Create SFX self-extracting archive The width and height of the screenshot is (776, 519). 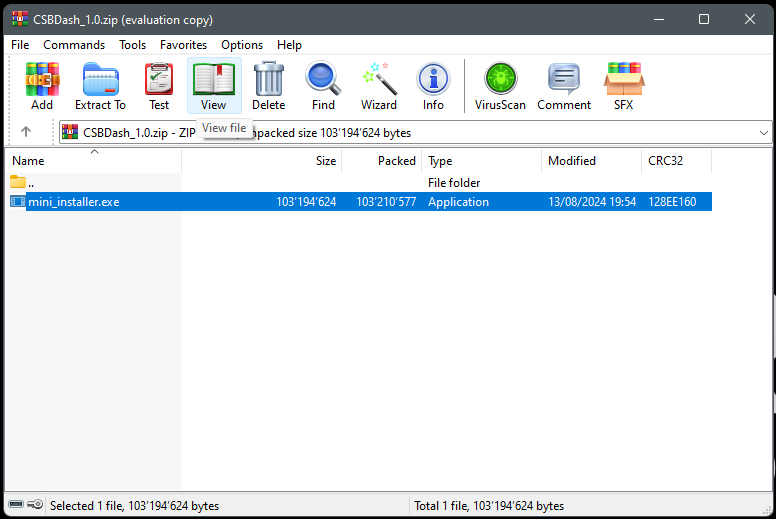click(623, 85)
